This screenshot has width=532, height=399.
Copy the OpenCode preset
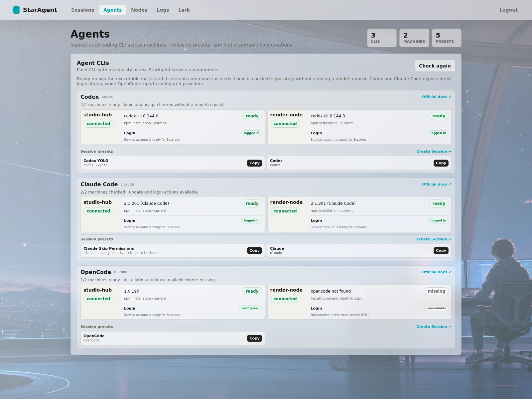click(254, 338)
